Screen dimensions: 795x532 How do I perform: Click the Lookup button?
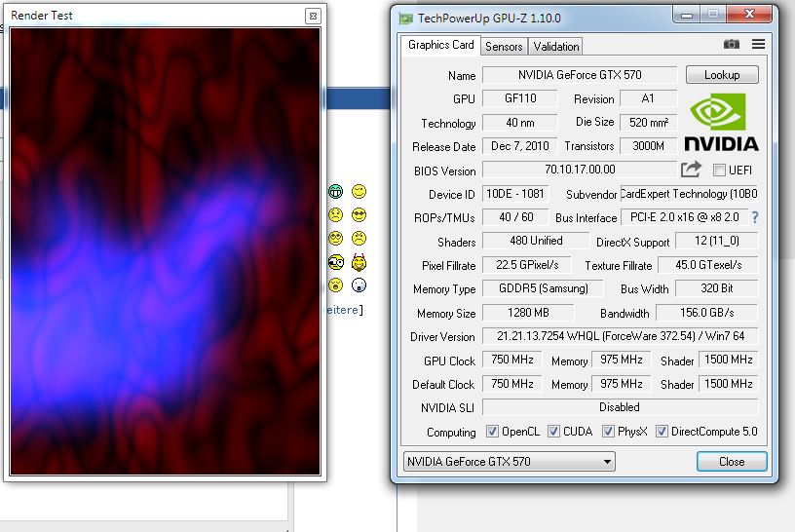722,75
